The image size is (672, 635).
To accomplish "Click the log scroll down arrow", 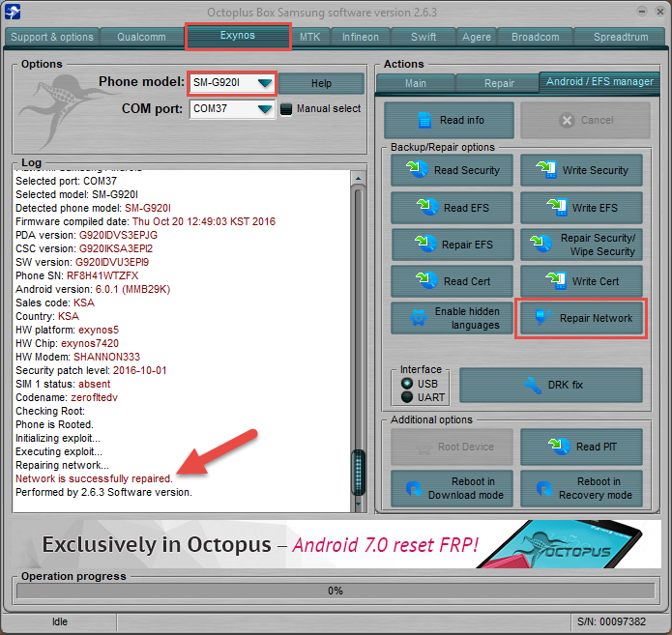I will (x=359, y=504).
